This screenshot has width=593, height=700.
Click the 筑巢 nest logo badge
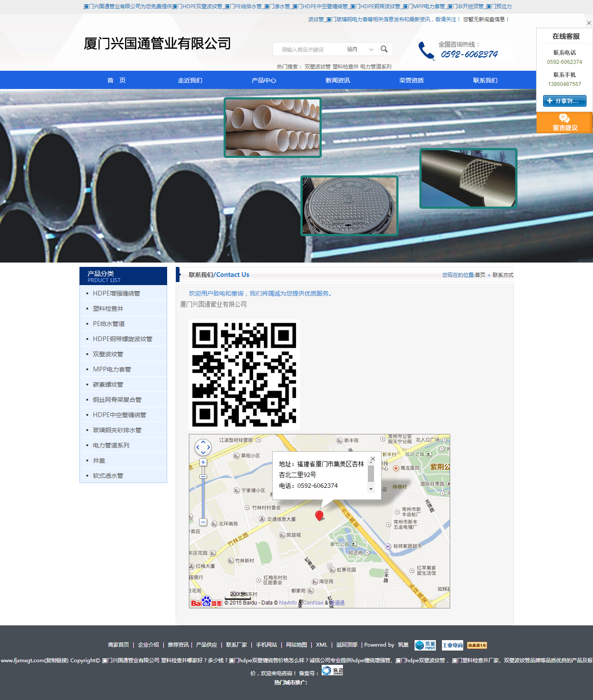[425, 645]
